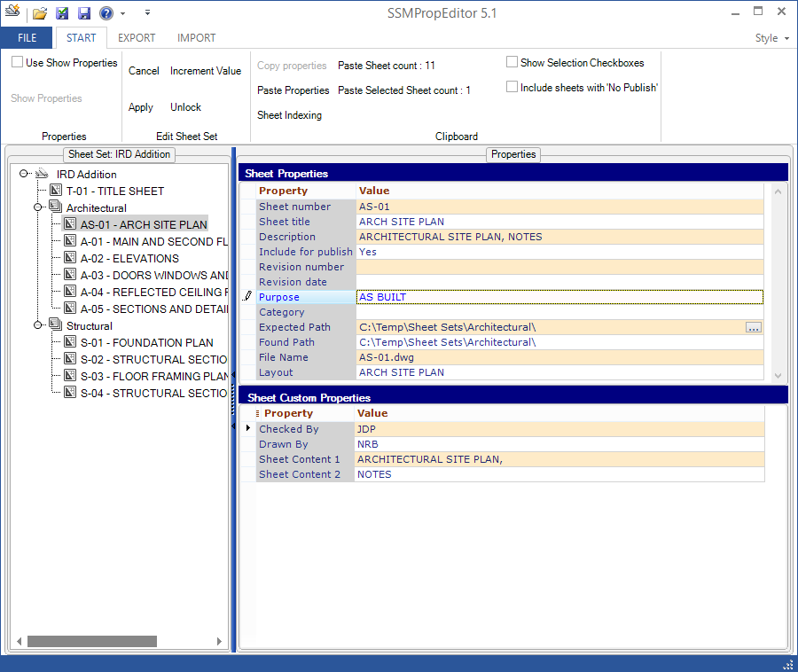Click the File Name value AS-01.dwg

click(559, 357)
